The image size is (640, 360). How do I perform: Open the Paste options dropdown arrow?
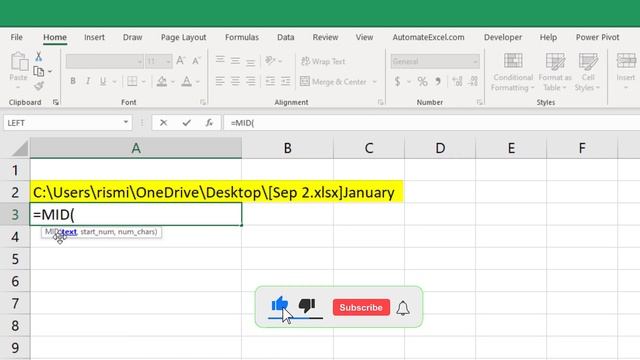[18, 87]
